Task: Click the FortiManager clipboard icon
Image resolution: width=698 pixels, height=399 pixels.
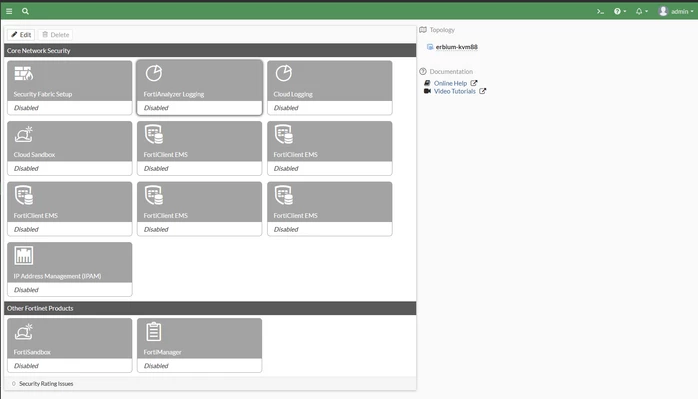Action: point(154,332)
